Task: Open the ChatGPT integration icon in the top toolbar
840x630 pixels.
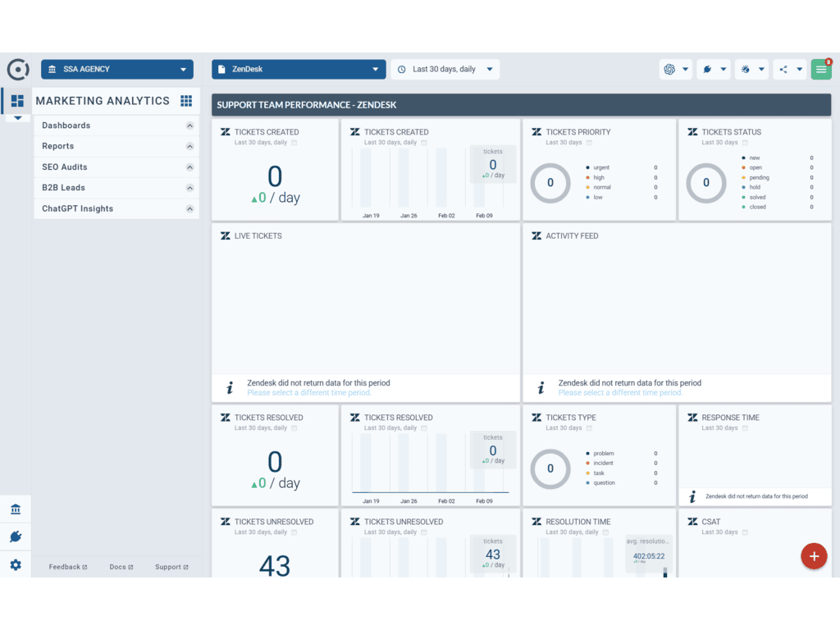Action: 670,69
